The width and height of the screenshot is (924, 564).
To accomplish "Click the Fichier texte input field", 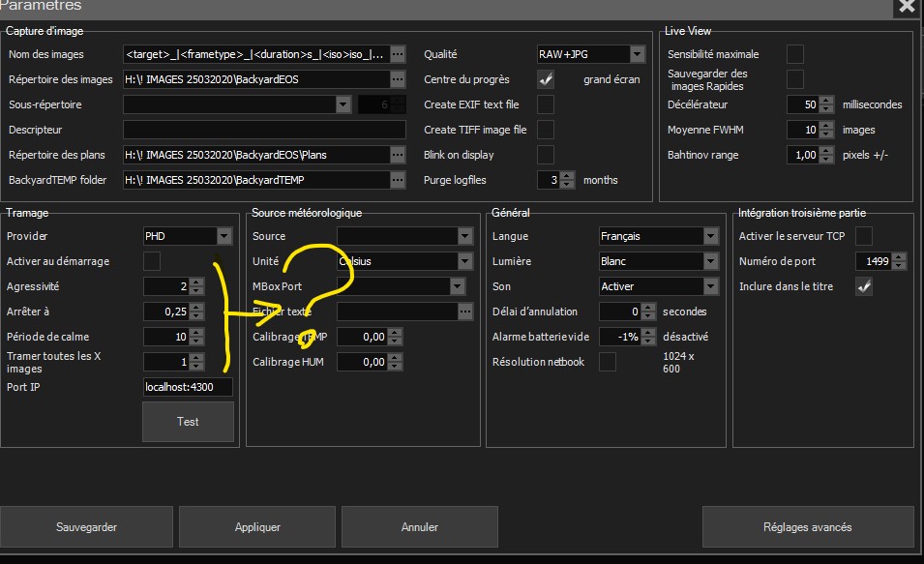I will pyautogui.click(x=398, y=312).
